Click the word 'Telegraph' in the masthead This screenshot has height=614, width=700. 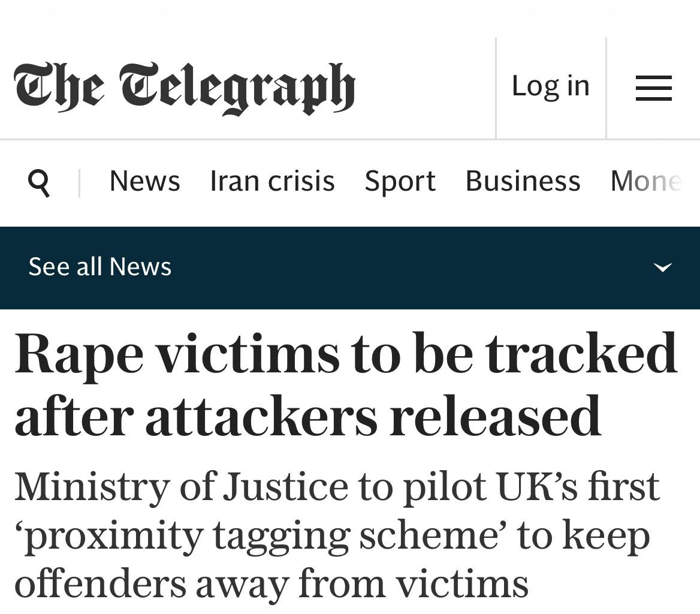coord(237,88)
